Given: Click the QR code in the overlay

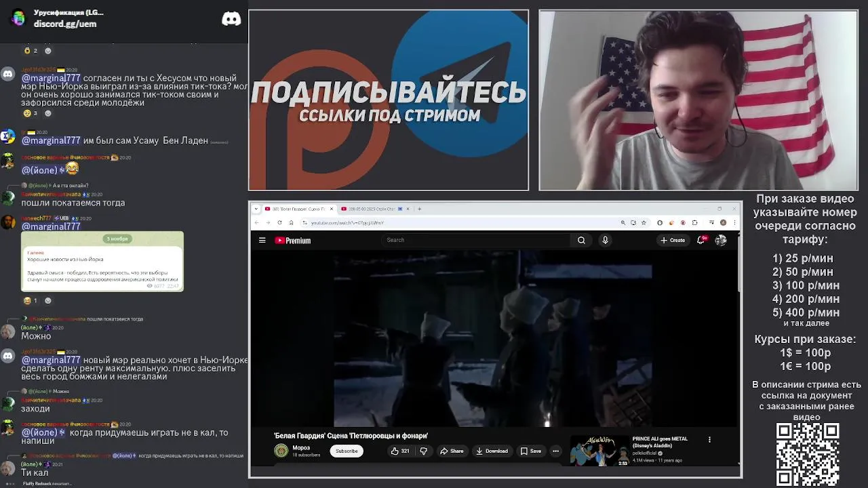Looking at the screenshot, I should pos(807,453).
